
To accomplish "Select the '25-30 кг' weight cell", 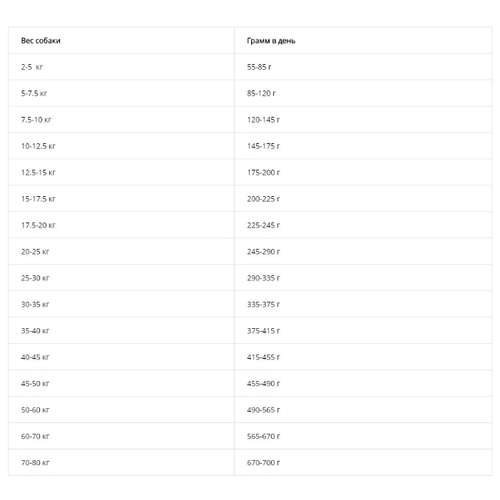I will point(121,278).
